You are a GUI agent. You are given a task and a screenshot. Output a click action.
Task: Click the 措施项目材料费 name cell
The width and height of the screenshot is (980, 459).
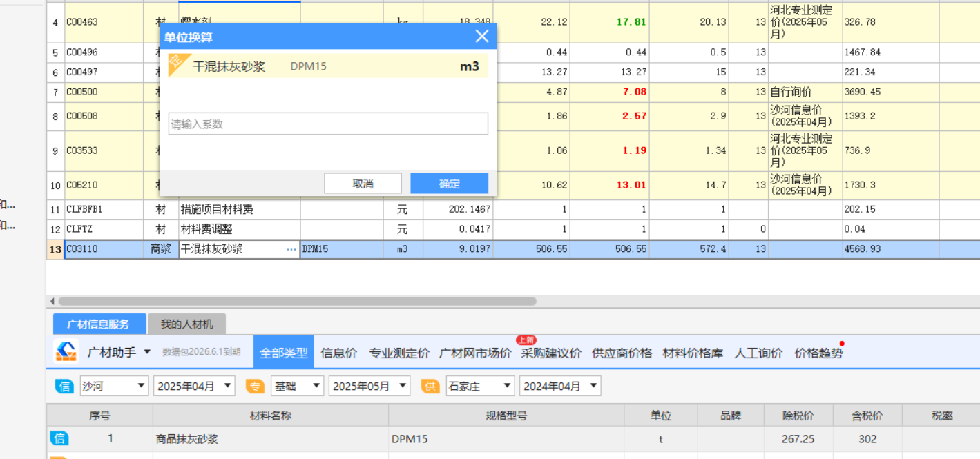point(240,209)
